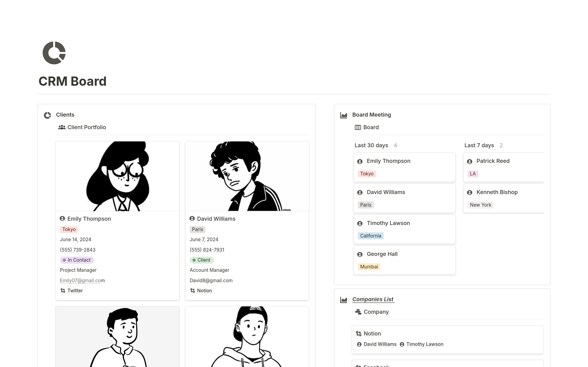Click the person icon beside Emily Thompson in the Clients gallery
The width and height of the screenshot is (588, 367).
pyautogui.click(x=62, y=219)
